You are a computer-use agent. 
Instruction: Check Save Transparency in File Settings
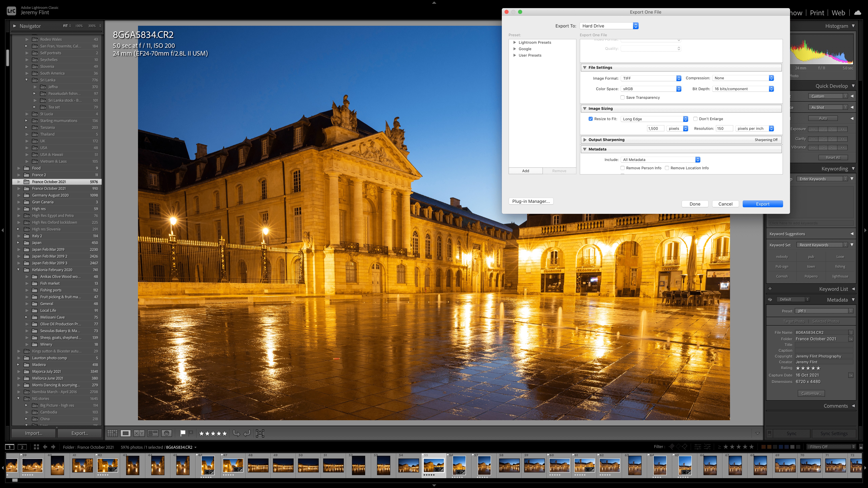point(623,97)
